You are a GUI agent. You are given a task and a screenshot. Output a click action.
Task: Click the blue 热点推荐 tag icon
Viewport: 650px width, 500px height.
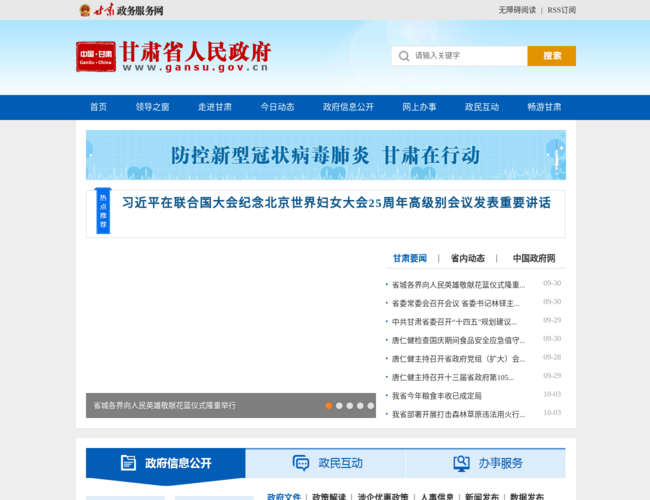(x=103, y=212)
